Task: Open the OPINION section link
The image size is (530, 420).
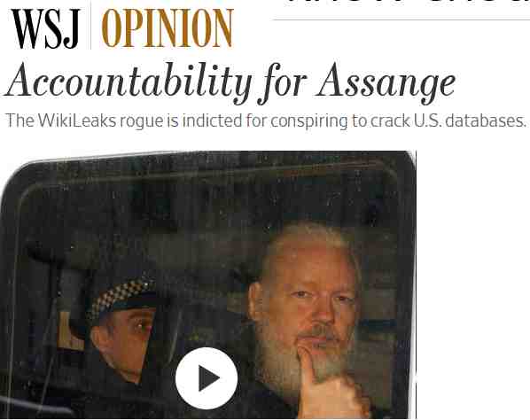Action: click(168, 28)
